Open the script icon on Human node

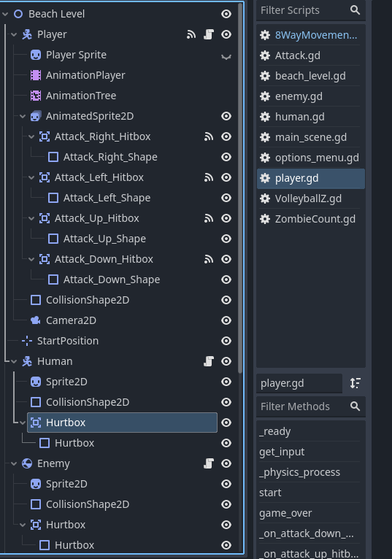coord(209,361)
